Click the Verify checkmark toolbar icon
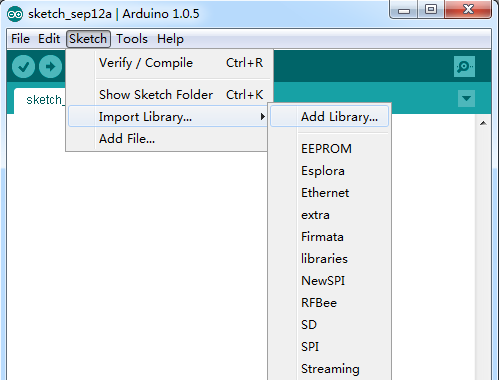The width and height of the screenshot is (500, 381). click(23, 67)
